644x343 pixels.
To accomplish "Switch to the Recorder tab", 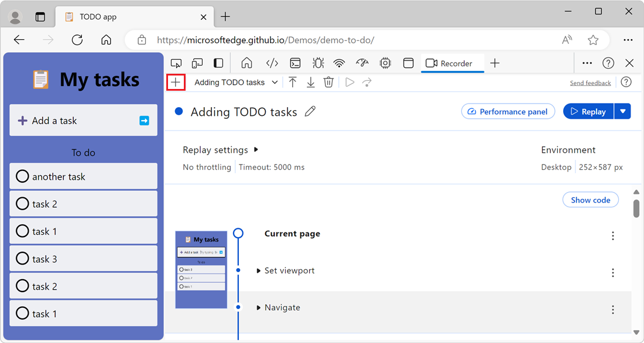I will coord(452,63).
